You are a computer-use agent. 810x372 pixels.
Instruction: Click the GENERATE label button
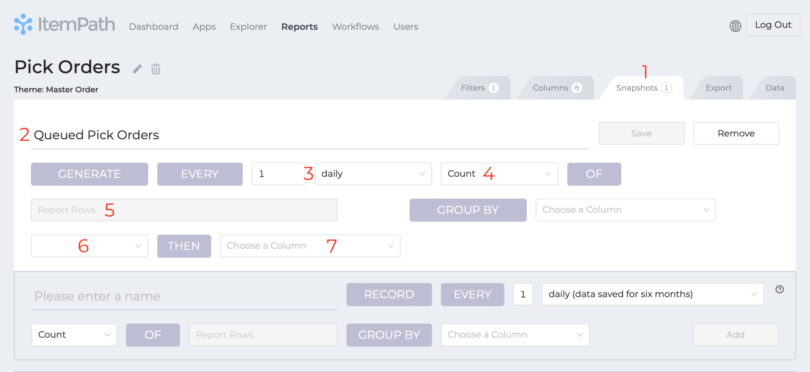click(x=89, y=174)
